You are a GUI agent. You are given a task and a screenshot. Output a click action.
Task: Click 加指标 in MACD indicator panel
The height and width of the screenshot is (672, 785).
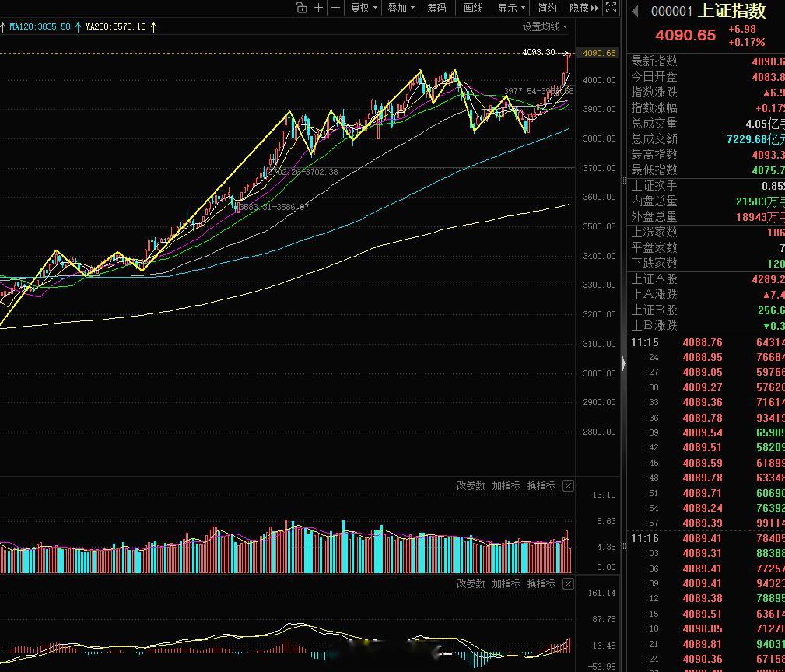[x=506, y=583]
